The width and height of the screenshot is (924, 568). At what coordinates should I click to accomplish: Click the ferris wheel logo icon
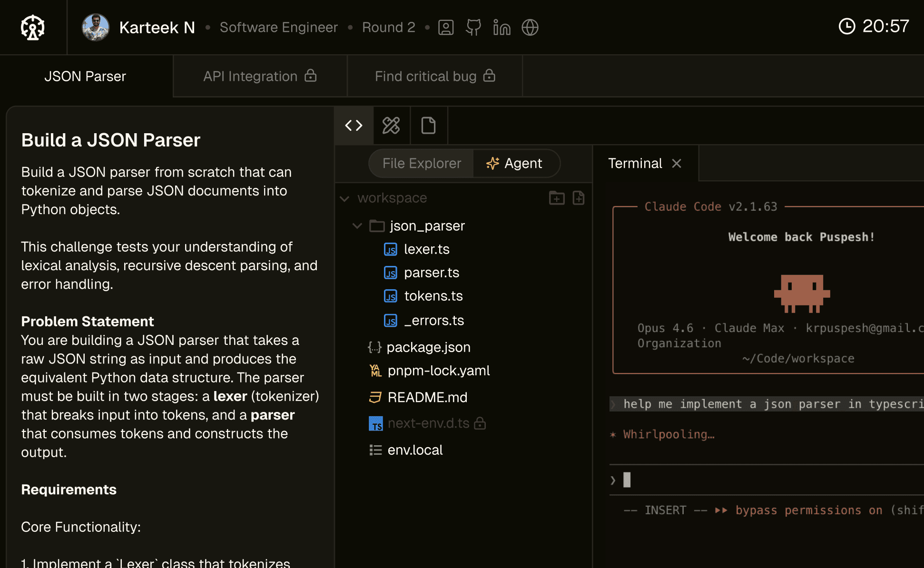(x=33, y=27)
